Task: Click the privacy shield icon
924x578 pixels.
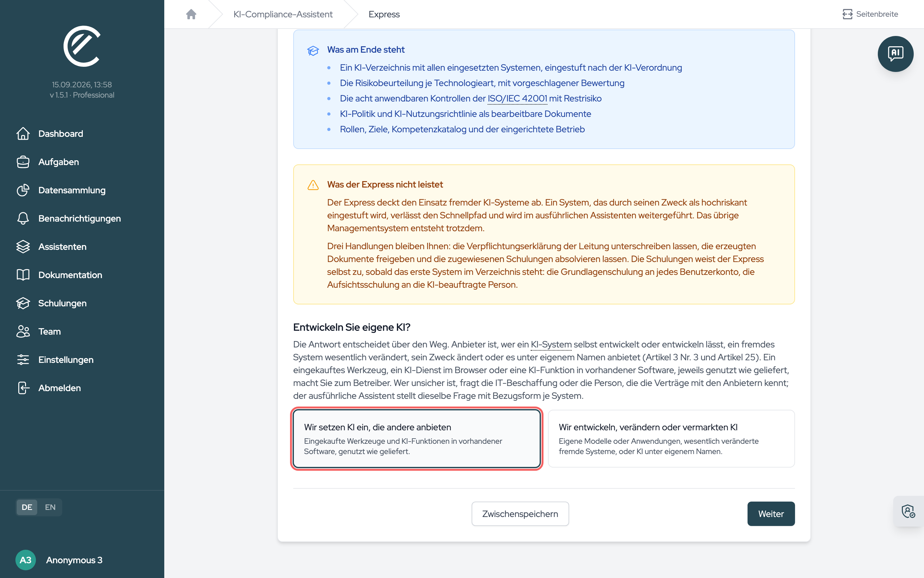Action: click(908, 511)
